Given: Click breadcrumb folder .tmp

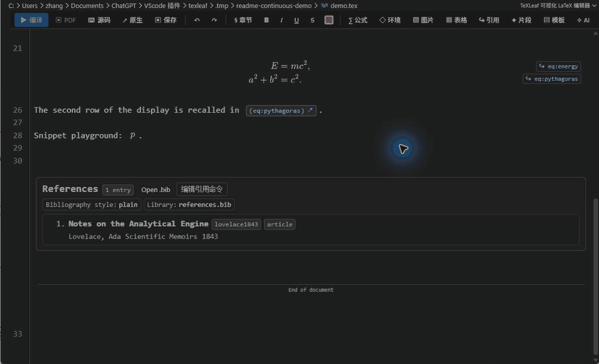Looking at the screenshot, I should coord(222,6).
